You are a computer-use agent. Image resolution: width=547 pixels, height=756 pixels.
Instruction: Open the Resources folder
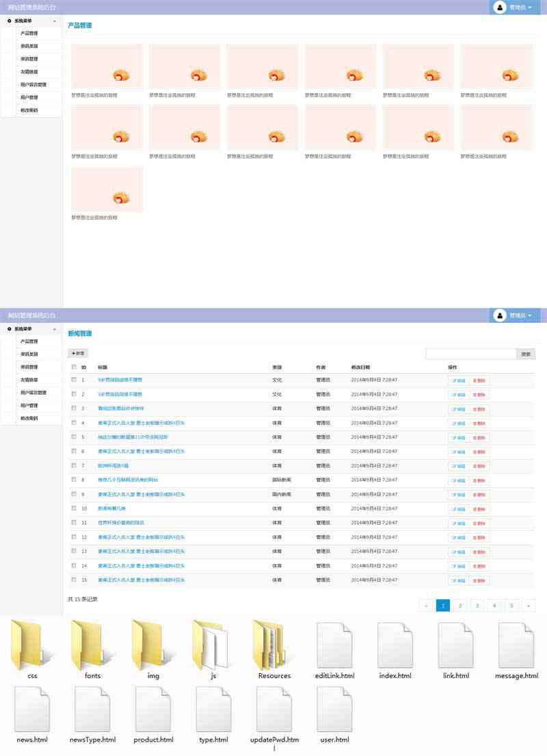pyautogui.click(x=274, y=645)
